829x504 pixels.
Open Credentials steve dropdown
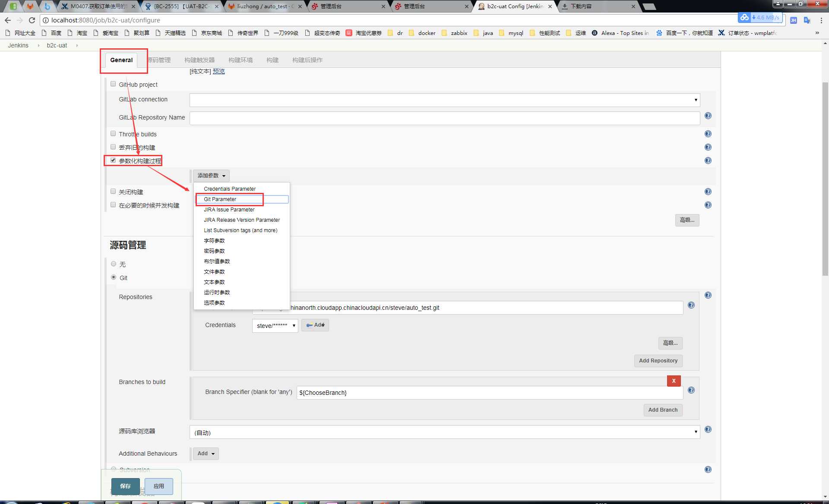(275, 325)
